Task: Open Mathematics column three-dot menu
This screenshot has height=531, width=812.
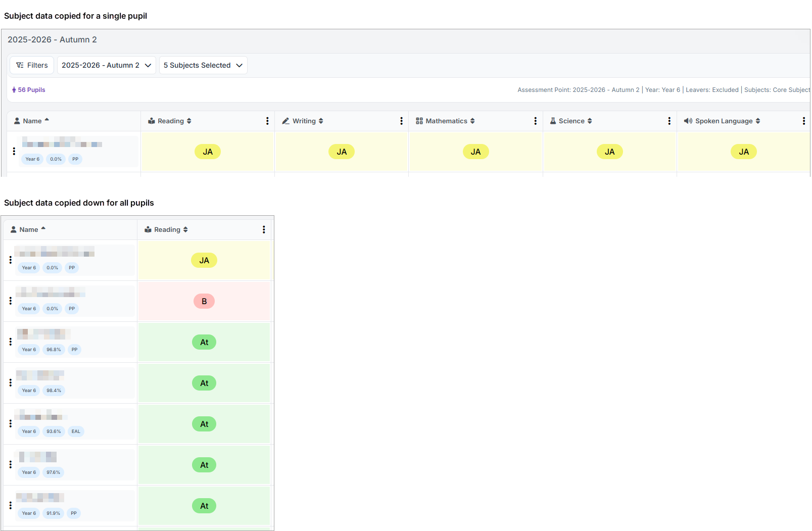Action: point(535,121)
